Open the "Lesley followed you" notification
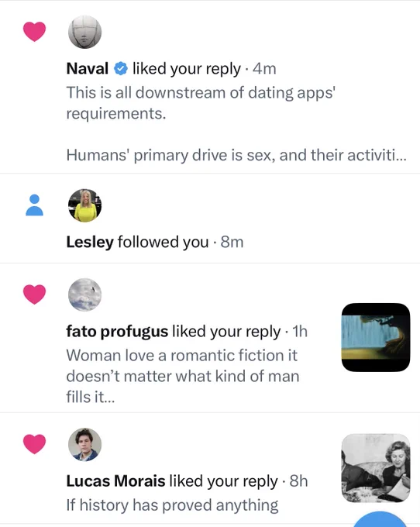The width and height of the screenshot is (420, 527). pyautogui.click(x=210, y=219)
